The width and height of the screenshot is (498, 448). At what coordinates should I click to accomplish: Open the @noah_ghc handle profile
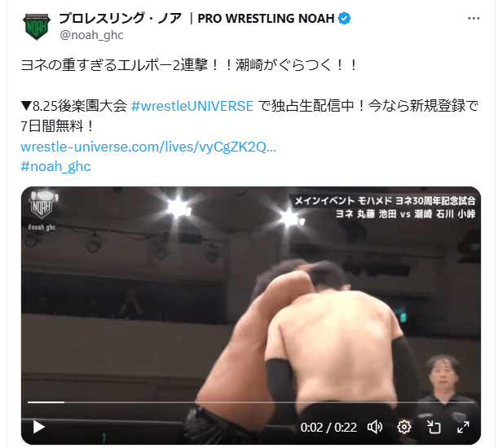(x=91, y=35)
